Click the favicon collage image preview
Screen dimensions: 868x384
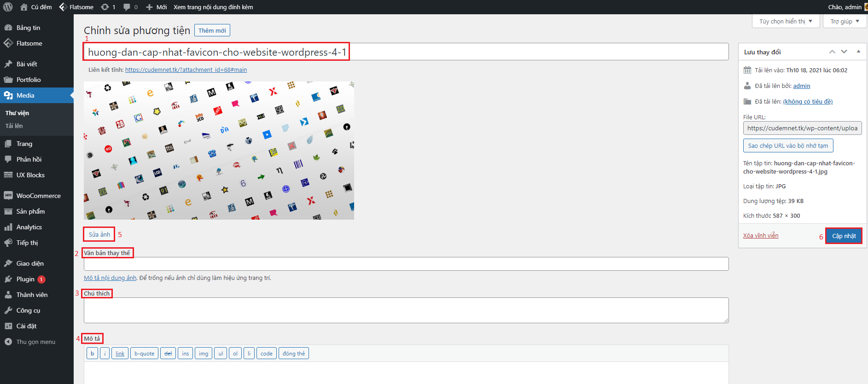(x=219, y=151)
